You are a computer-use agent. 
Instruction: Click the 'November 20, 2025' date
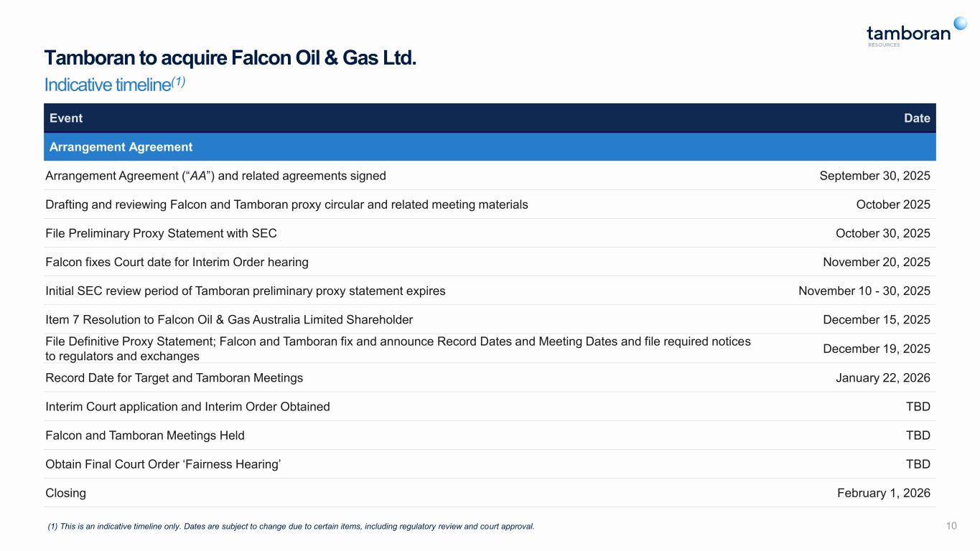pos(876,262)
